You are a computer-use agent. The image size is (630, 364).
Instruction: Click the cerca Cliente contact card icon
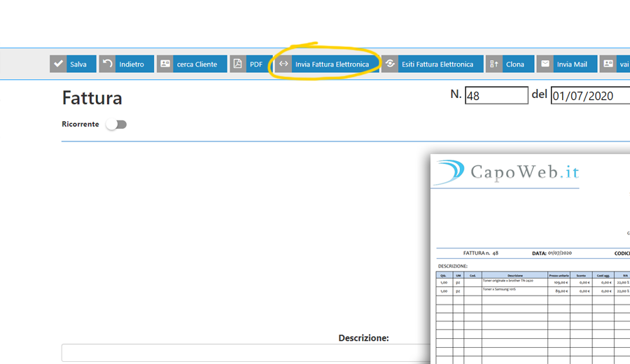tap(165, 64)
